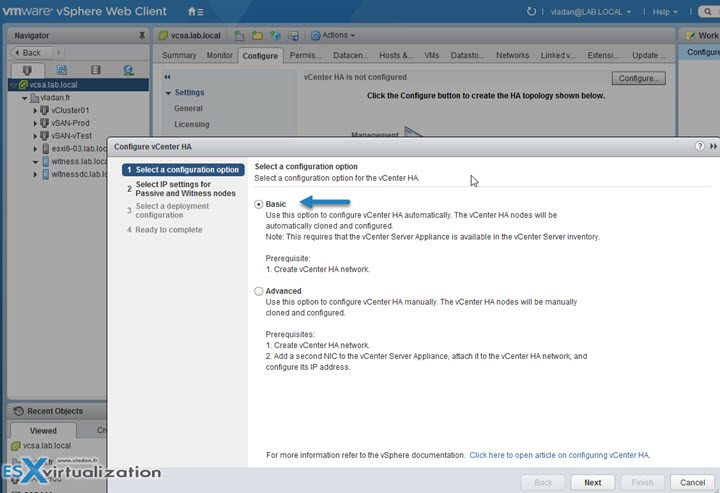Open the Actions dropdown menu

point(333,35)
